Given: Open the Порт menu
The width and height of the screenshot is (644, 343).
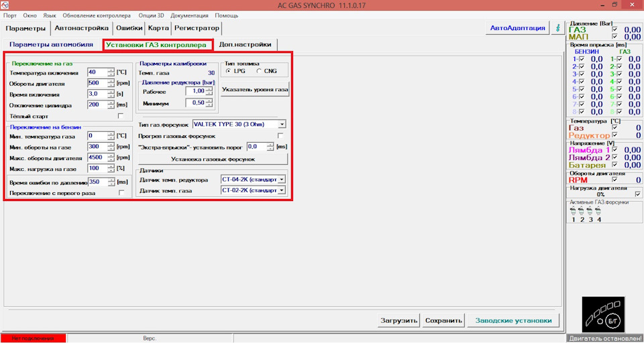Looking at the screenshot, I should 10,15.
